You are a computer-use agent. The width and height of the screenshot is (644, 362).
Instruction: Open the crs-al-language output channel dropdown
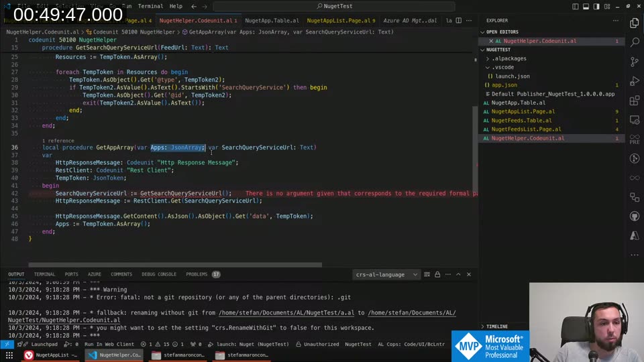[x=386, y=275]
